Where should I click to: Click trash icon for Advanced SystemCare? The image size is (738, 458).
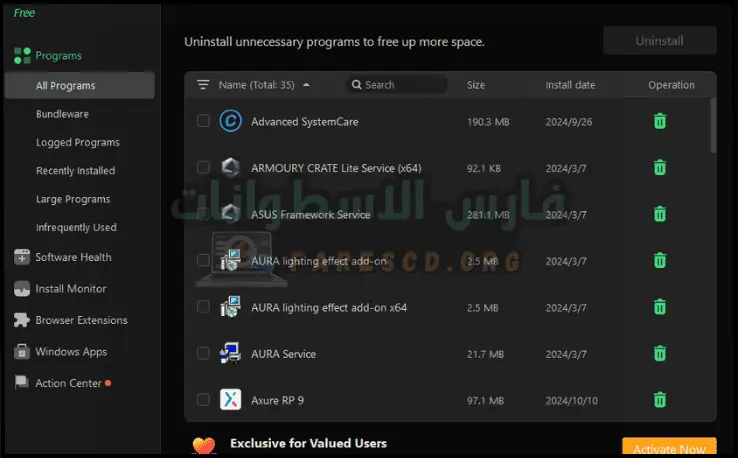pos(660,121)
